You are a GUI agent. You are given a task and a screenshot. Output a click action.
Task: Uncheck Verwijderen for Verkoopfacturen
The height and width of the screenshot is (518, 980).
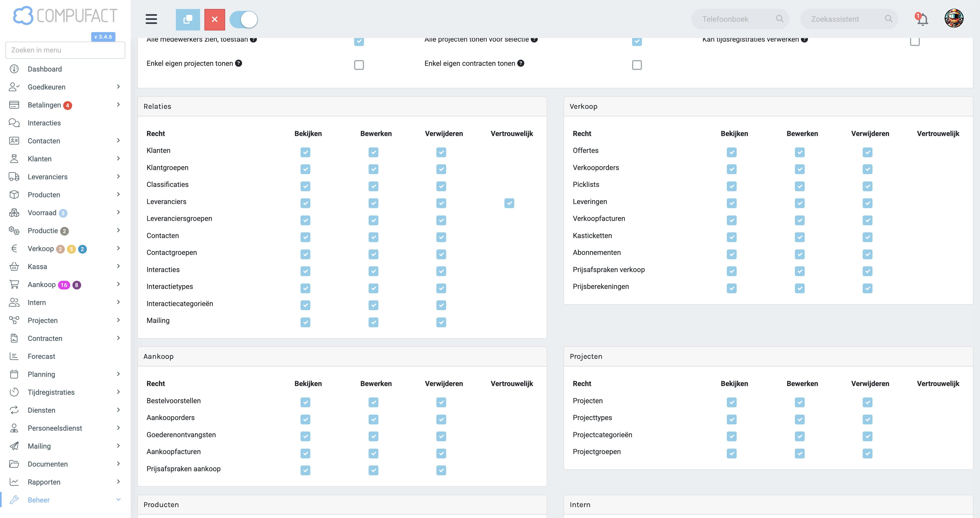[867, 220]
